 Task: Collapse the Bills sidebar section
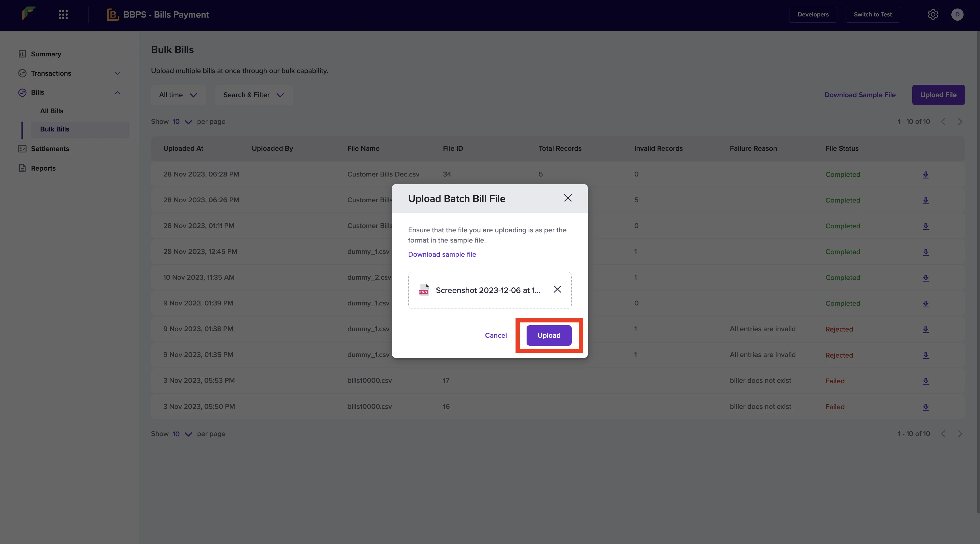pos(117,92)
